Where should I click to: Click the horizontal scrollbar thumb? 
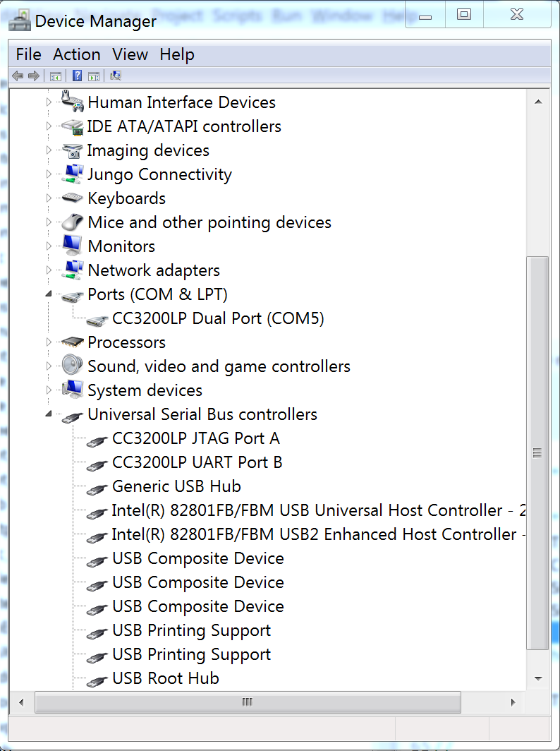(247, 702)
